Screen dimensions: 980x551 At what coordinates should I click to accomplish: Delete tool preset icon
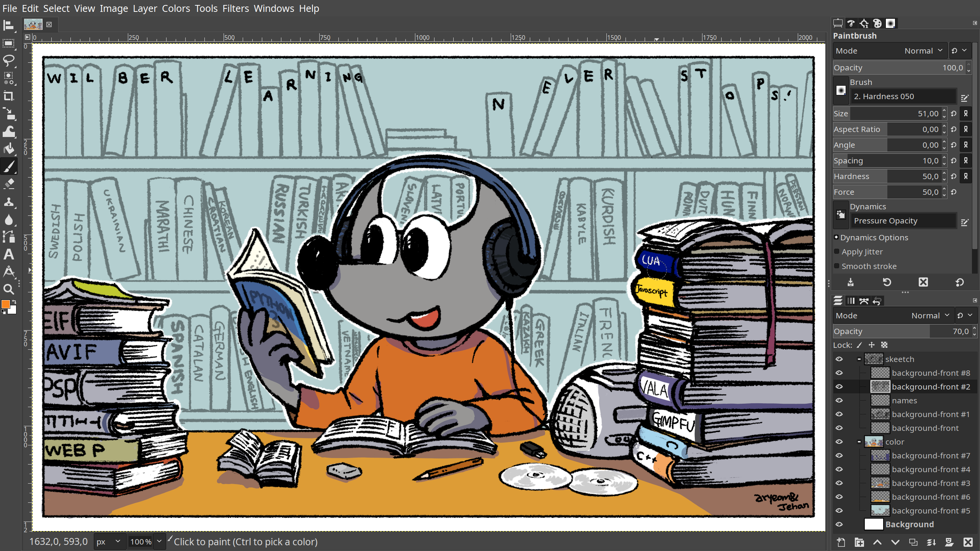[x=923, y=282]
